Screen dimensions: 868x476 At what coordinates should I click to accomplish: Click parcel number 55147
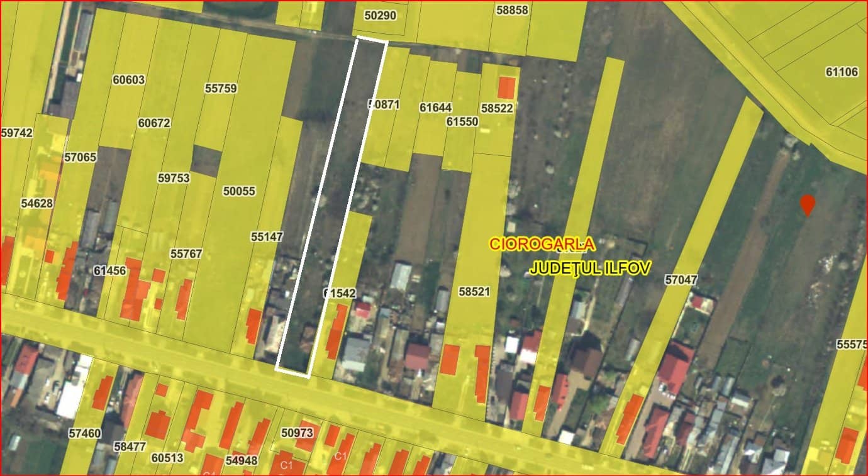(267, 237)
